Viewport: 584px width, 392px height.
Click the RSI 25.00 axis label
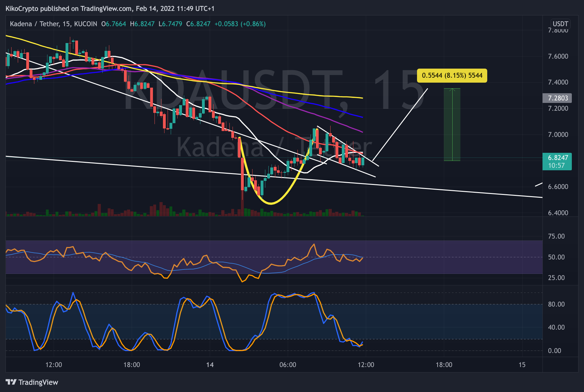[556, 278]
